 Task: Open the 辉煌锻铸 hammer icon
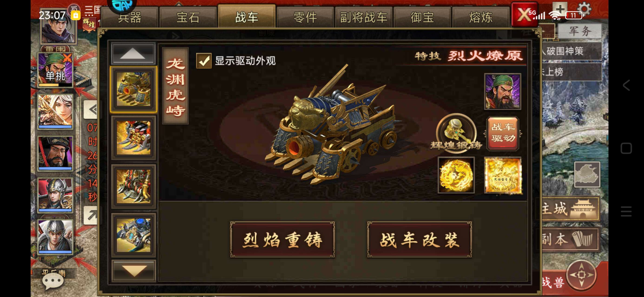pos(456,133)
